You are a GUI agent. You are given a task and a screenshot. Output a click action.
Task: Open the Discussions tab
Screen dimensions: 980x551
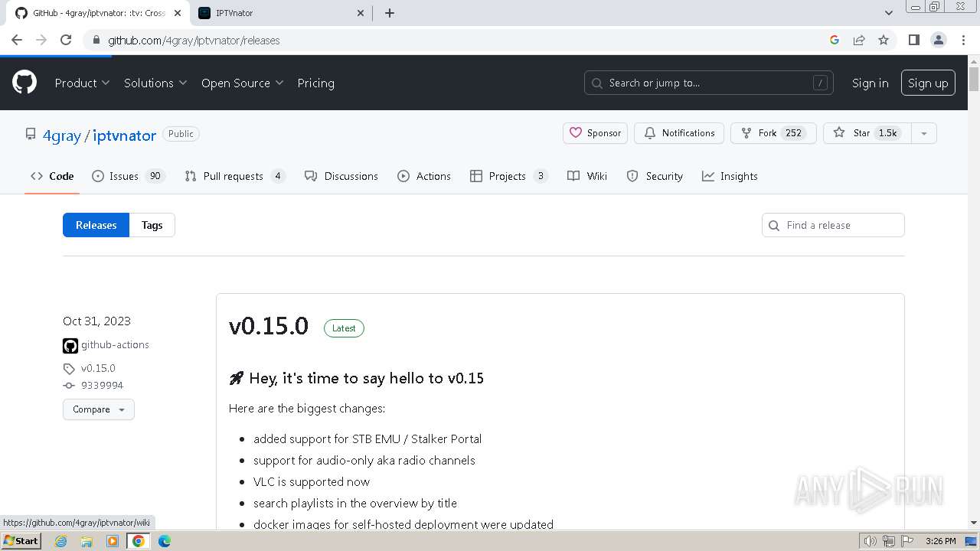coord(341,176)
